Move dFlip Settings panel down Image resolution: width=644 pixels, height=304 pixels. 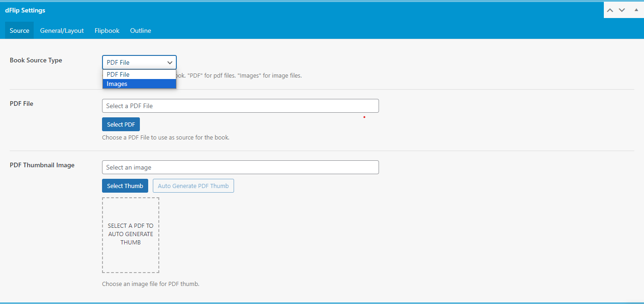point(622,10)
